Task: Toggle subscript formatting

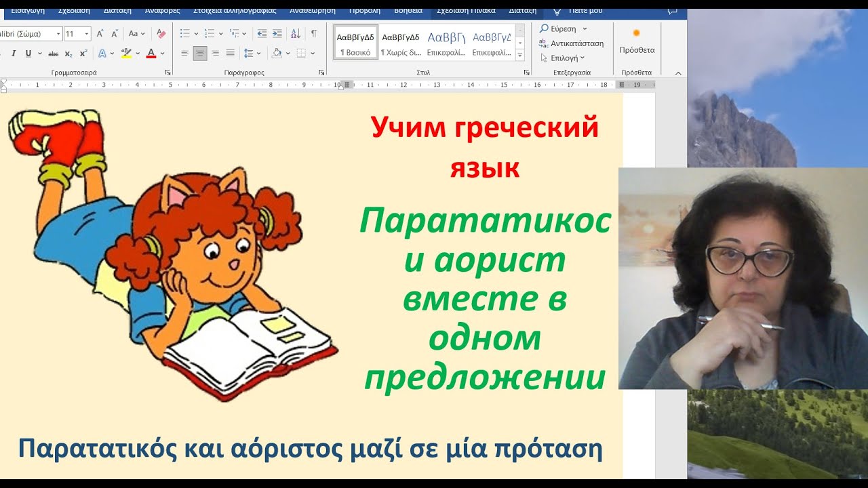Action: coord(68,53)
